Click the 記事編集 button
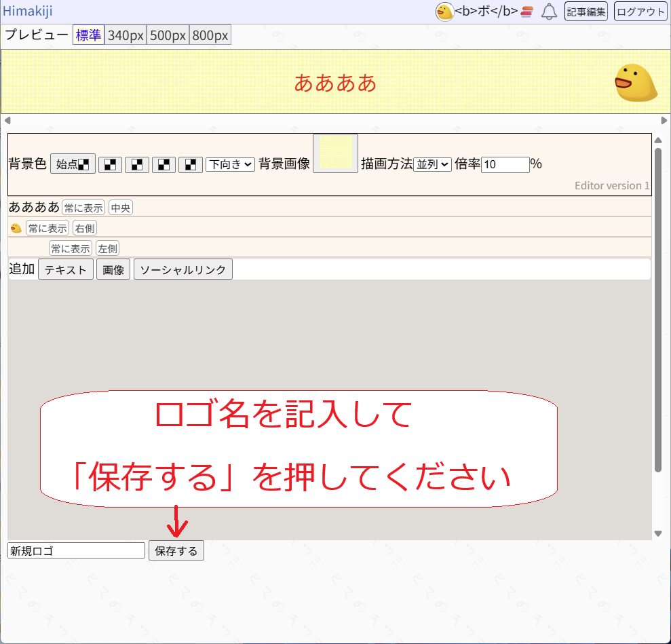Viewport: 671px width, 644px height. [586, 12]
